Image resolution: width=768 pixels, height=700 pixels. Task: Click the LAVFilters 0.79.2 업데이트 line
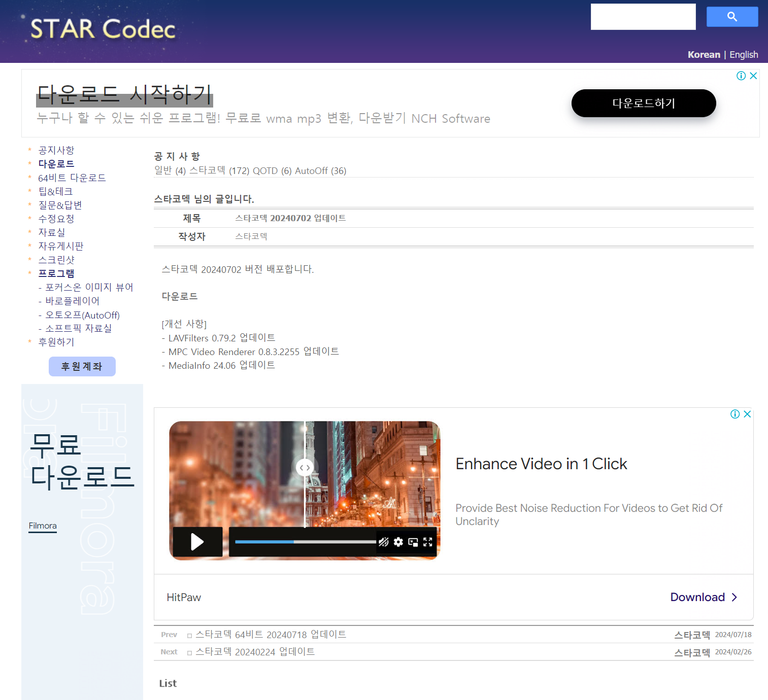(x=219, y=338)
